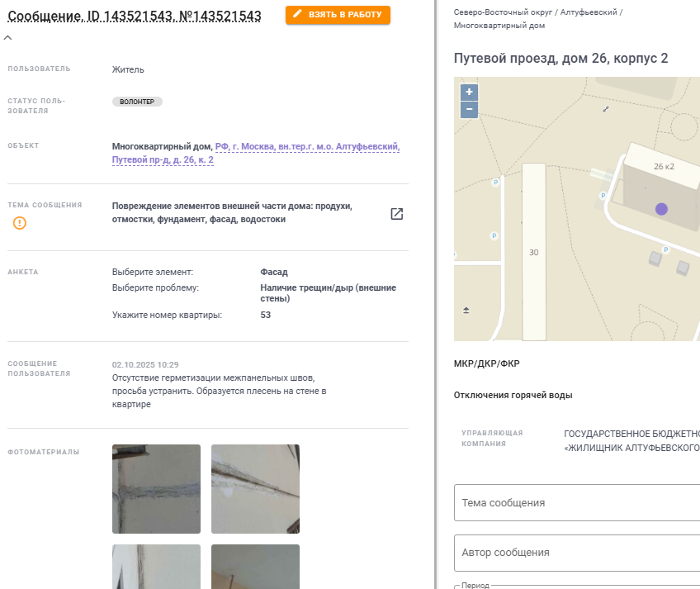Click the 'Взять в работу' button
This screenshot has height=589, width=700.
tap(338, 15)
